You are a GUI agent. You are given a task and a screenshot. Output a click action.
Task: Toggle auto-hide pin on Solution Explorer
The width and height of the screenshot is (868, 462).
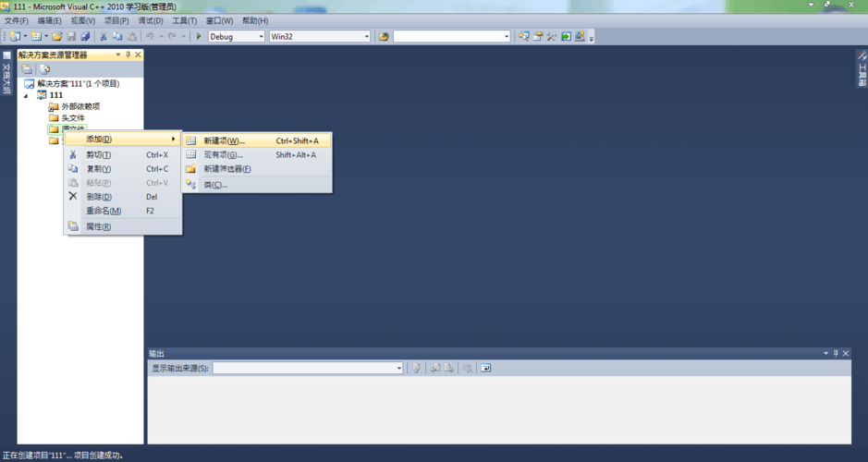128,55
